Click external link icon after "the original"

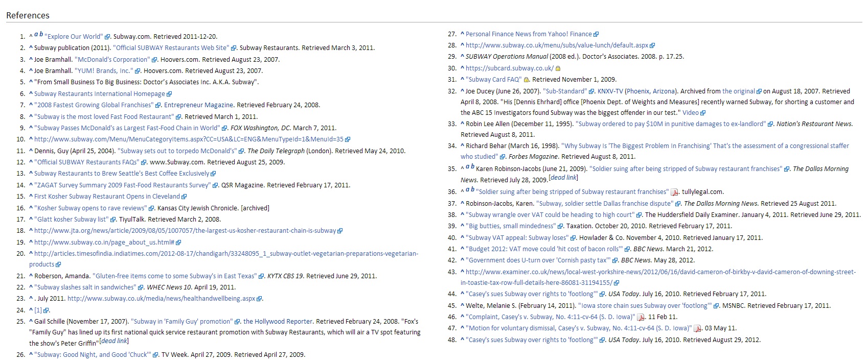tap(759, 91)
